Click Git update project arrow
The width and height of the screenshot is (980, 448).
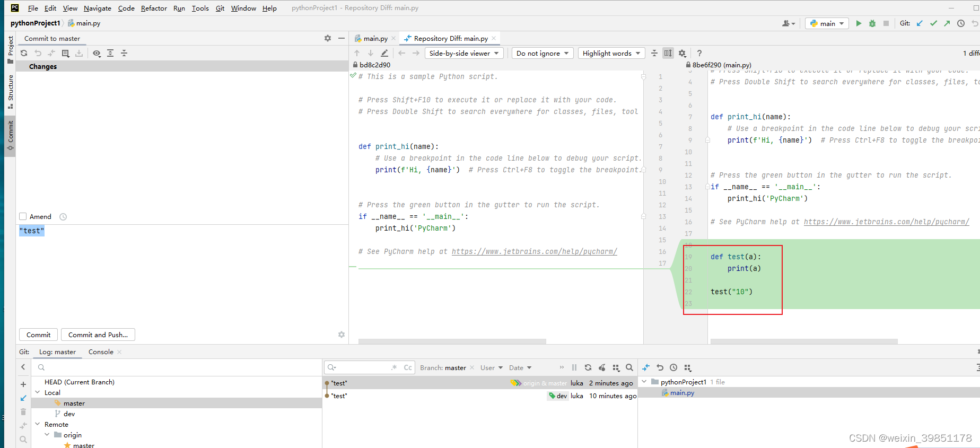[x=920, y=23]
